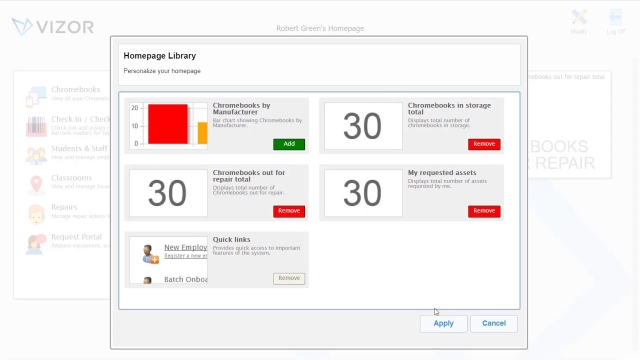This screenshot has width=640, height=360.
Task: Open the New Employee link in preview
Action: coord(186,247)
